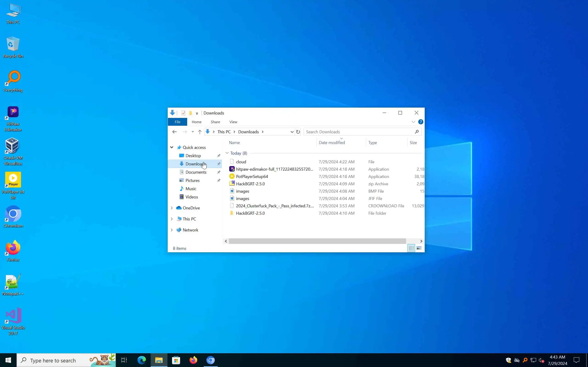This screenshot has width=588, height=367.
Task: Click the Refresh button in address bar
Action: [298, 132]
